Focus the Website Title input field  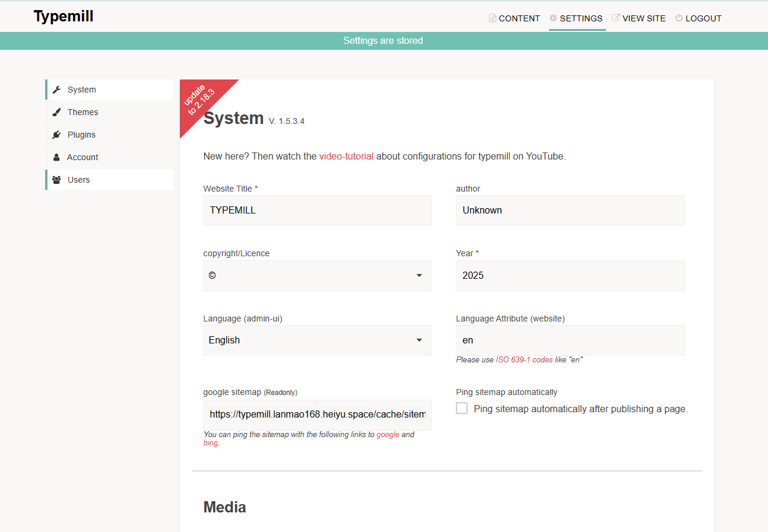318,211
